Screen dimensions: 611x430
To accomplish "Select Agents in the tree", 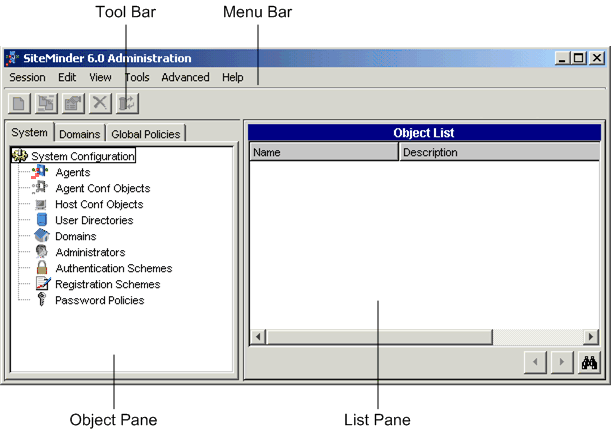I will (x=73, y=172).
